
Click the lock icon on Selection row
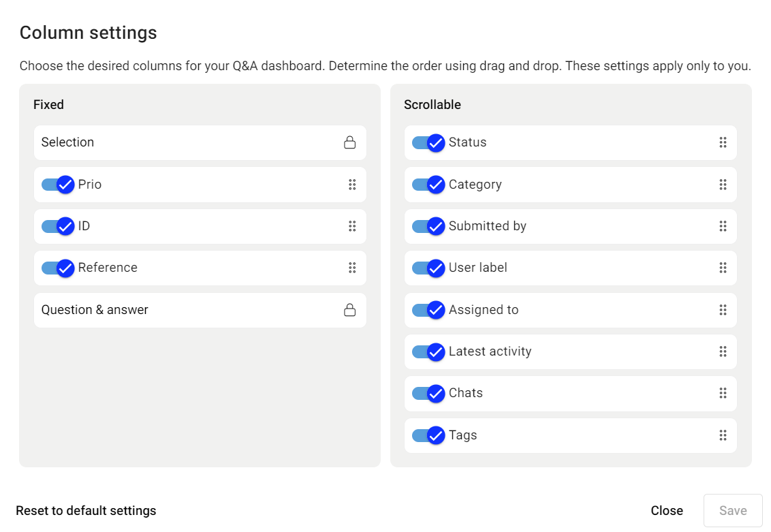coord(349,142)
